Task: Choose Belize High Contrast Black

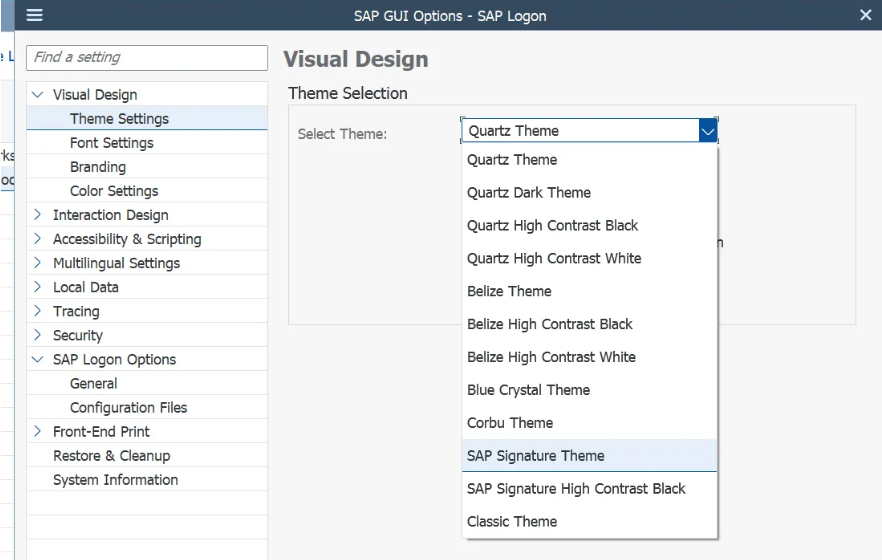Action: coord(590,324)
